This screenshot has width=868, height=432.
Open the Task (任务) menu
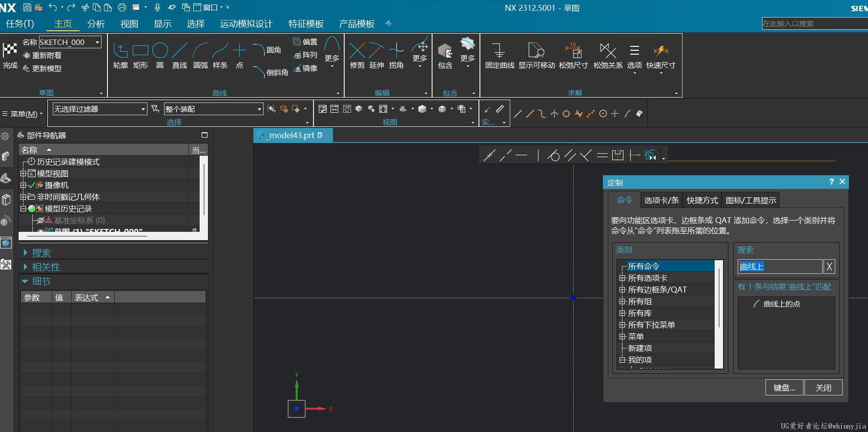(20, 24)
